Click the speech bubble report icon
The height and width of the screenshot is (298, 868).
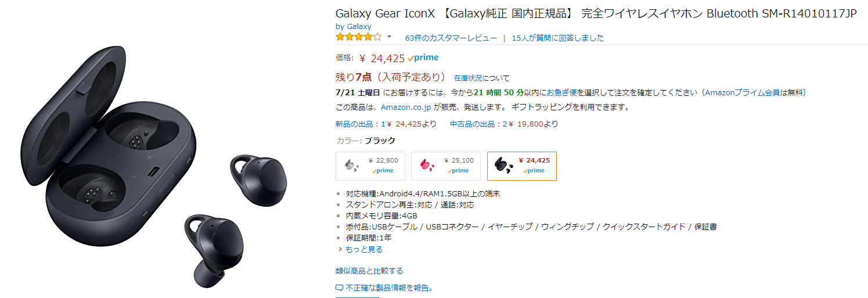tap(339, 288)
